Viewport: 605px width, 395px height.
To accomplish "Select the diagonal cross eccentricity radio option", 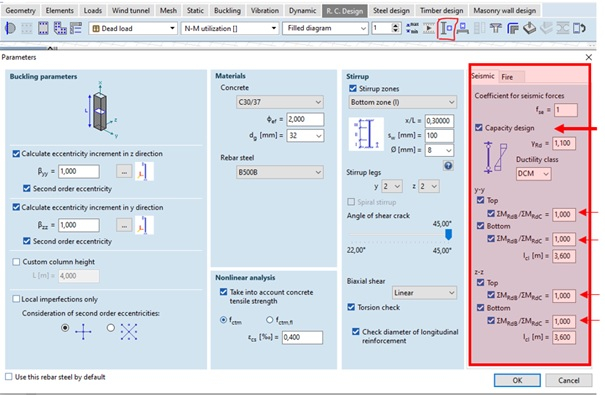I will click(x=111, y=328).
